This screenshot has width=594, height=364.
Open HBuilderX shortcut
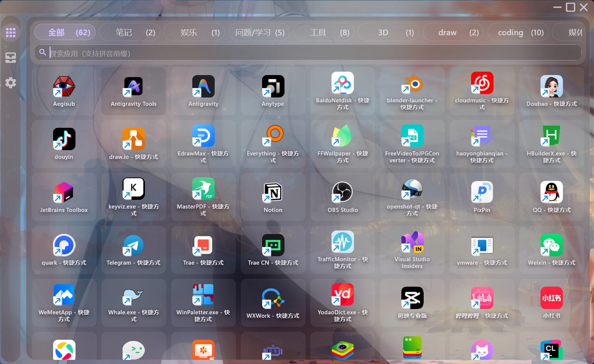point(551,143)
